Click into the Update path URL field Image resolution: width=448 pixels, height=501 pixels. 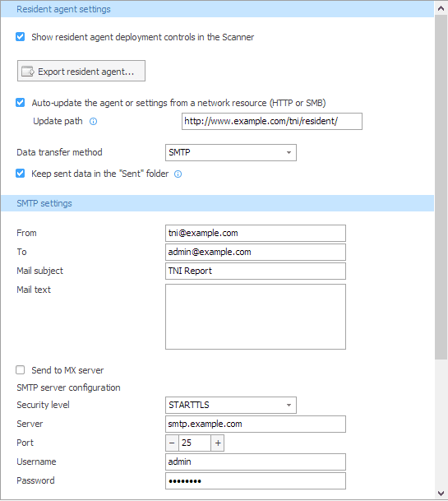[x=272, y=122]
